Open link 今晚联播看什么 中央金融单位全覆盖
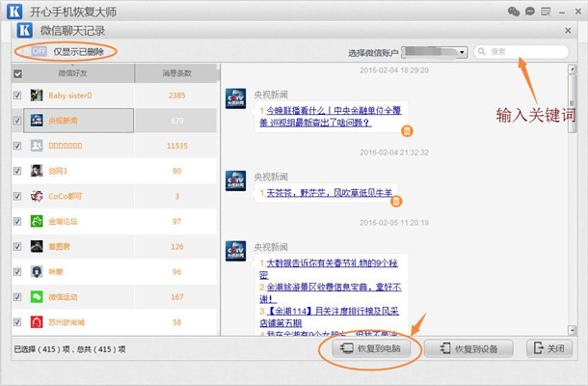The image size is (588, 386). pos(331,117)
